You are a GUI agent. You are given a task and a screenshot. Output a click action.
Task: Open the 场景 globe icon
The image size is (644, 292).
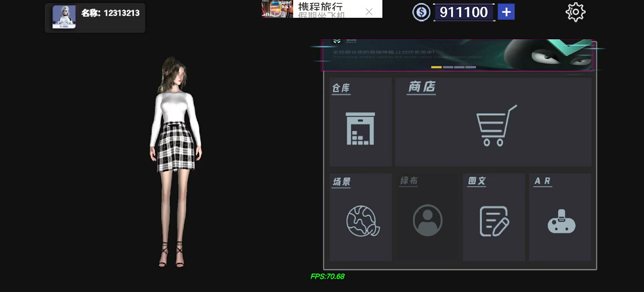click(363, 221)
